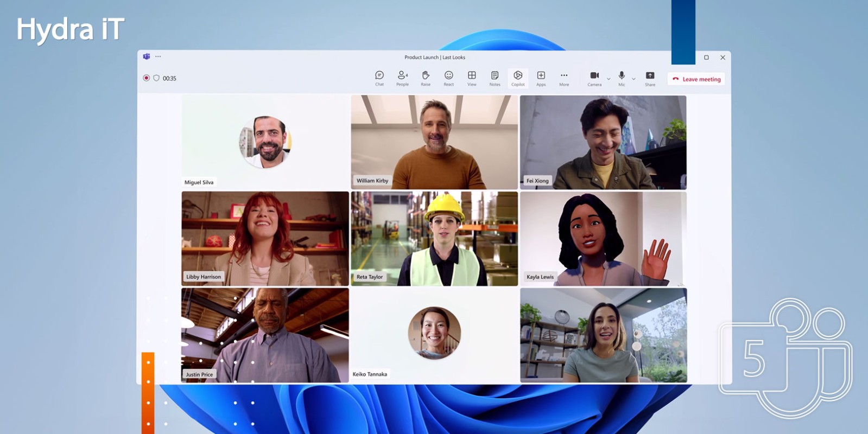The height and width of the screenshot is (434, 868).
Task: Expand the Camera options arrow
Action: coord(609,79)
